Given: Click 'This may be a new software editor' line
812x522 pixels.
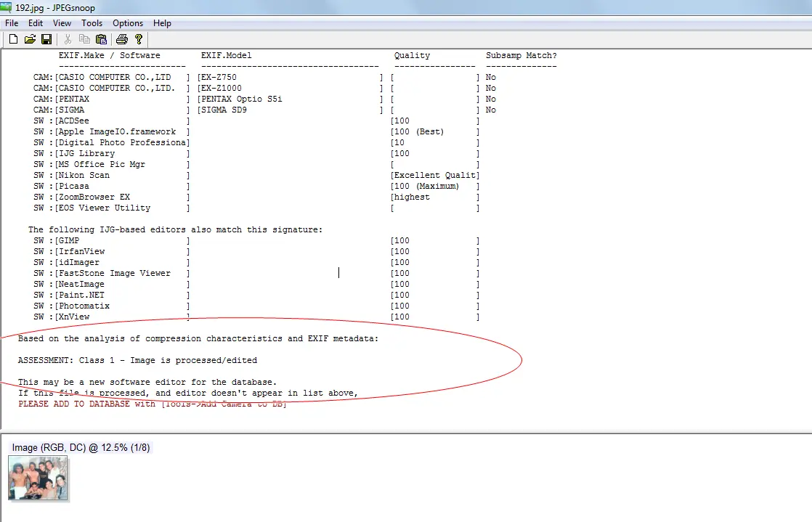Looking at the screenshot, I should [x=147, y=382].
